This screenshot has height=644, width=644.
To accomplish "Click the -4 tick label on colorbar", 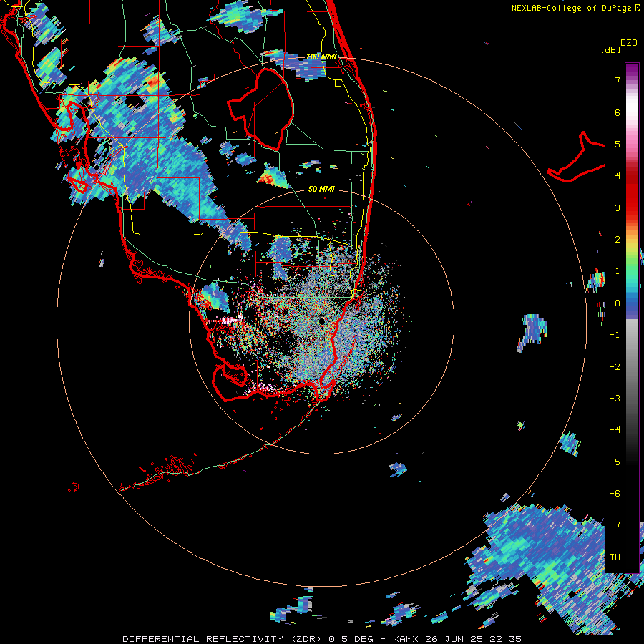I will (615, 430).
